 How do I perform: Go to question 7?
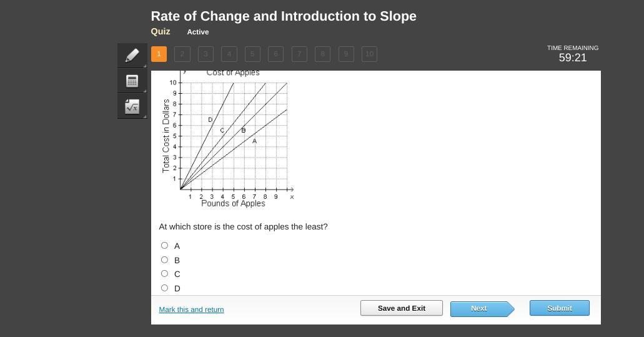(x=299, y=54)
